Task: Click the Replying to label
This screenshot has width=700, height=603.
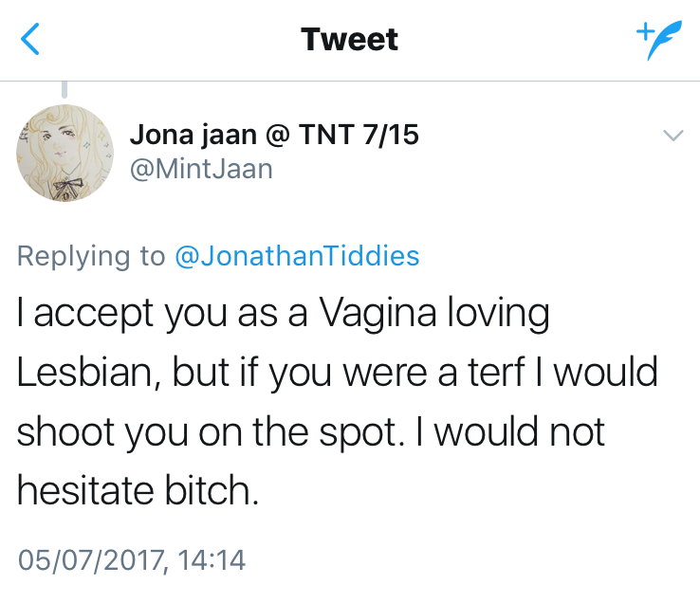Action: point(91,256)
